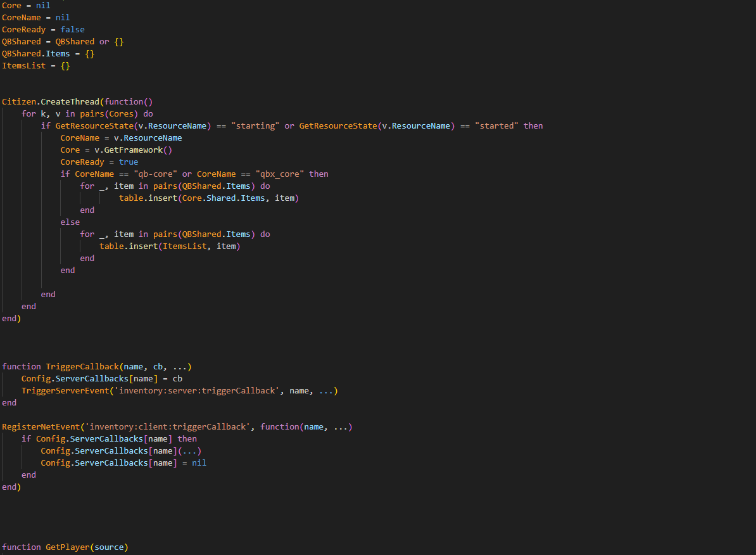The height and width of the screenshot is (555, 756).
Task: Click the "qbx_core" string
Action: [x=280, y=174]
